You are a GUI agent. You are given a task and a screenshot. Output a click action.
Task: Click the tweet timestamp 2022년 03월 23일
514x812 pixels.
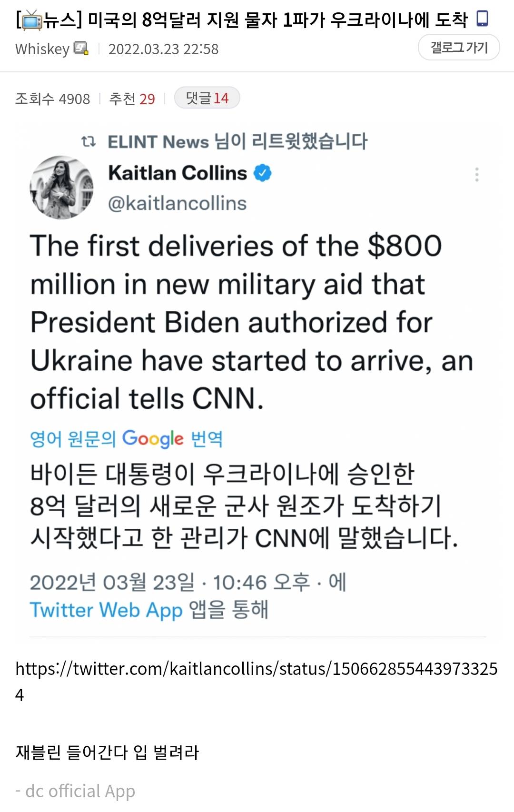(x=112, y=583)
